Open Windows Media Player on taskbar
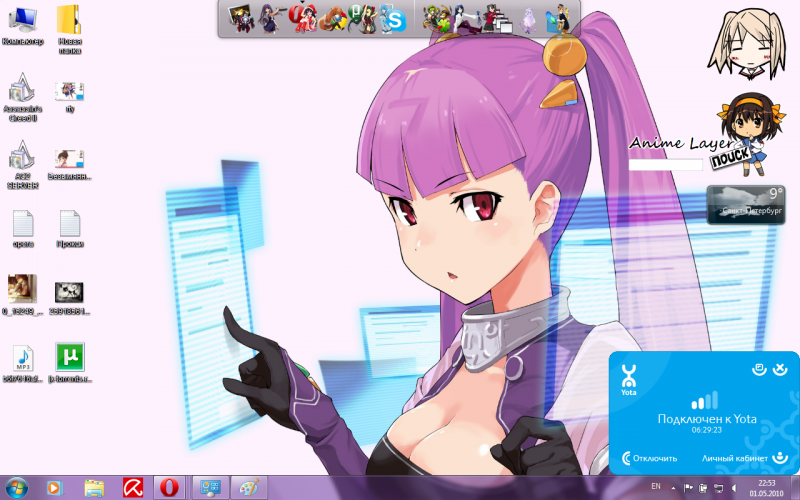This screenshot has height=500, width=800. pyautogui.click(x=54, y=488)
